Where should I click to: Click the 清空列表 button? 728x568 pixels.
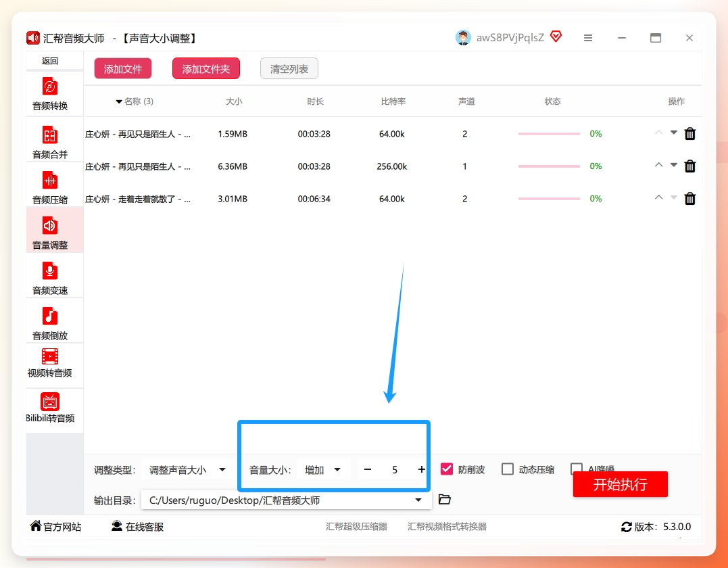point(289,69)
